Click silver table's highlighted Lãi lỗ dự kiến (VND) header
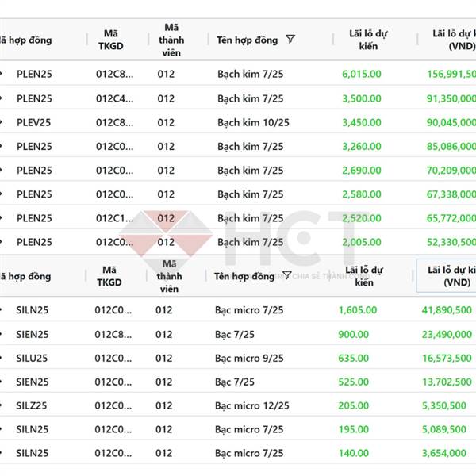The image size is (476, 476). (x=446, y=276)
